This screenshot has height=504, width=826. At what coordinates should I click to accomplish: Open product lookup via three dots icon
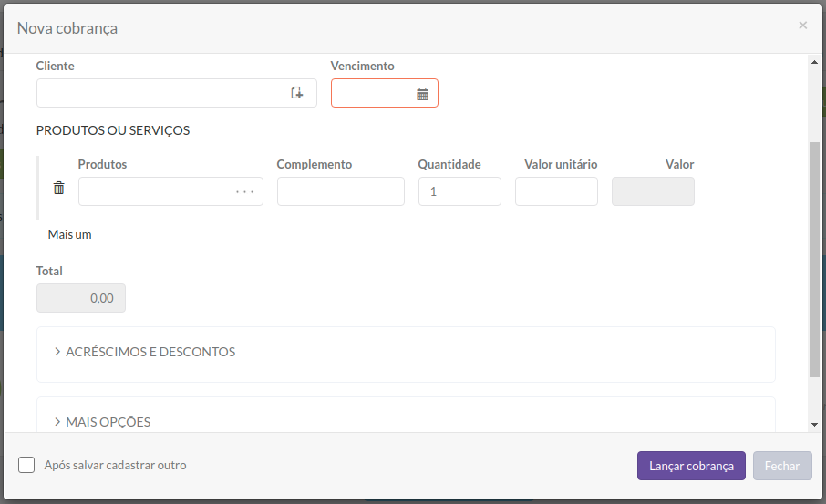(245, 191)
